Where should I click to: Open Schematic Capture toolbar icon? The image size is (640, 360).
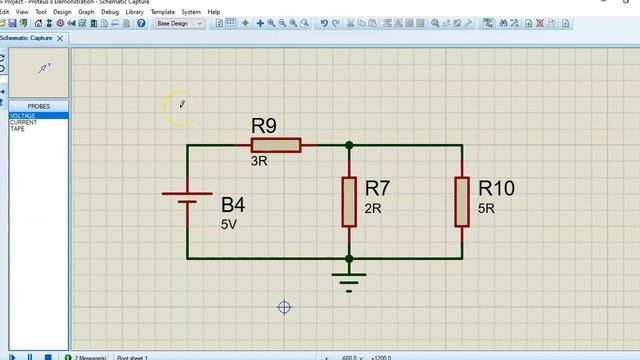tap(49, 23)
